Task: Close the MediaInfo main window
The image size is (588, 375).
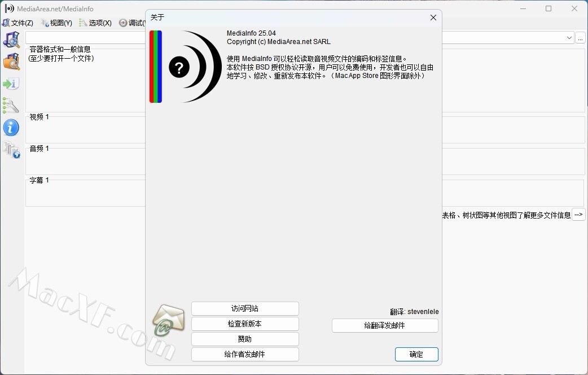Action: click(574, 8)
